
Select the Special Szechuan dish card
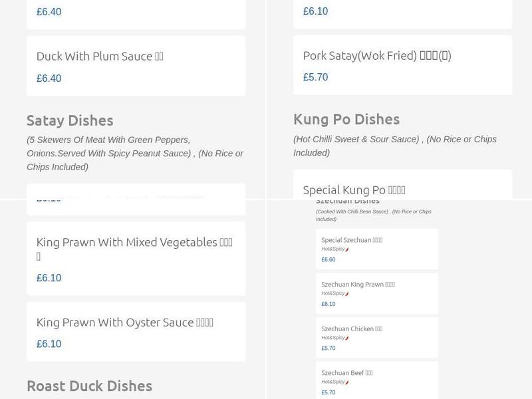(376, 248)
